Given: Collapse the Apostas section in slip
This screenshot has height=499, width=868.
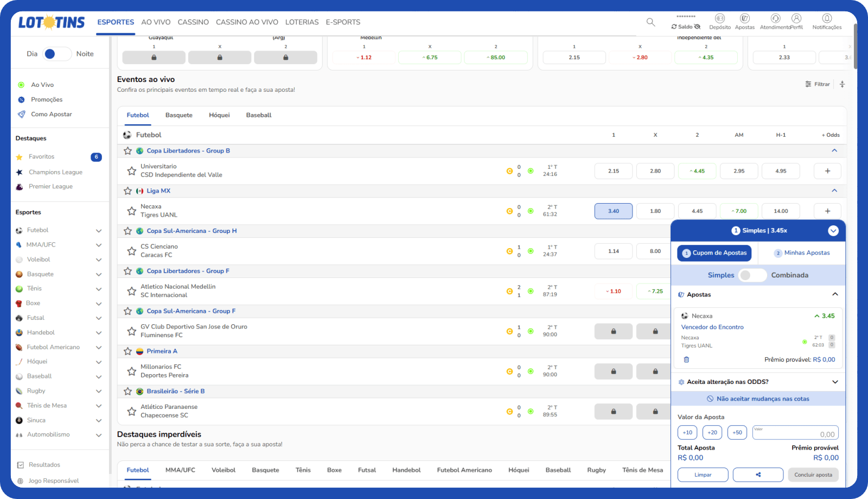Looking at the screenshot, I should tap(835, 294).
